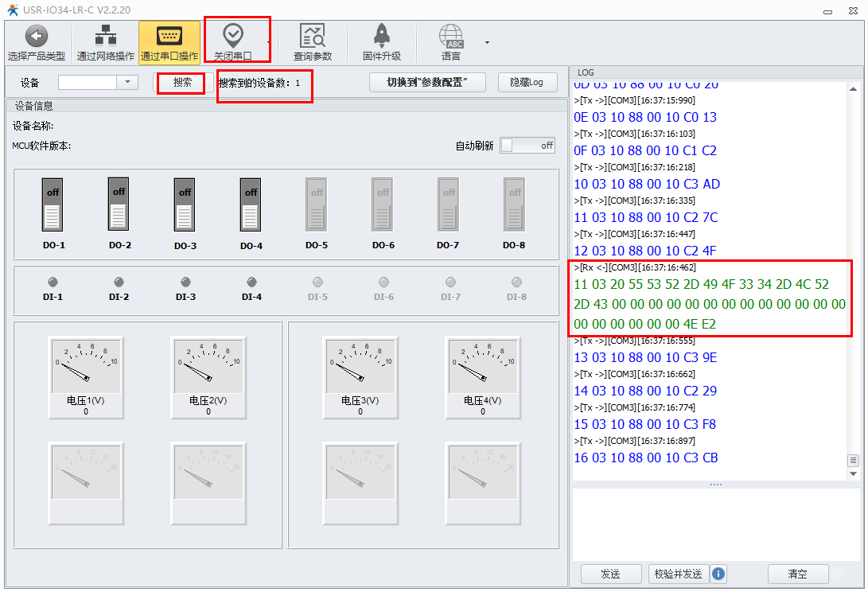Expand the 设备 device dropdown
The image size is (868, 592).
click(127, 82)
